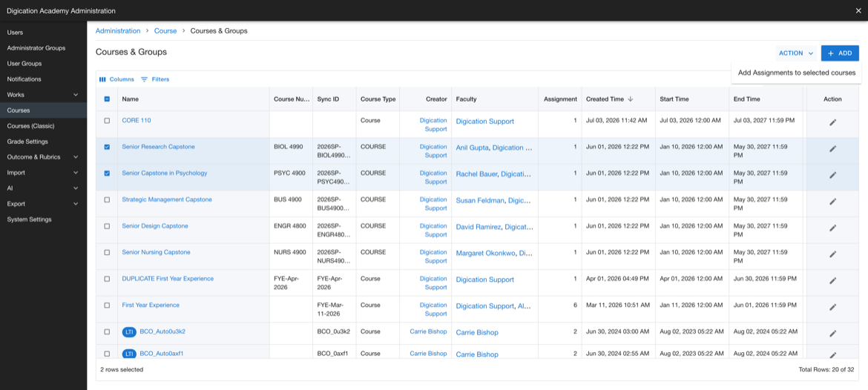Open the Filters icon in table toolbar
This screenshot has height=390, width=868.
click(x=145, y=79)
